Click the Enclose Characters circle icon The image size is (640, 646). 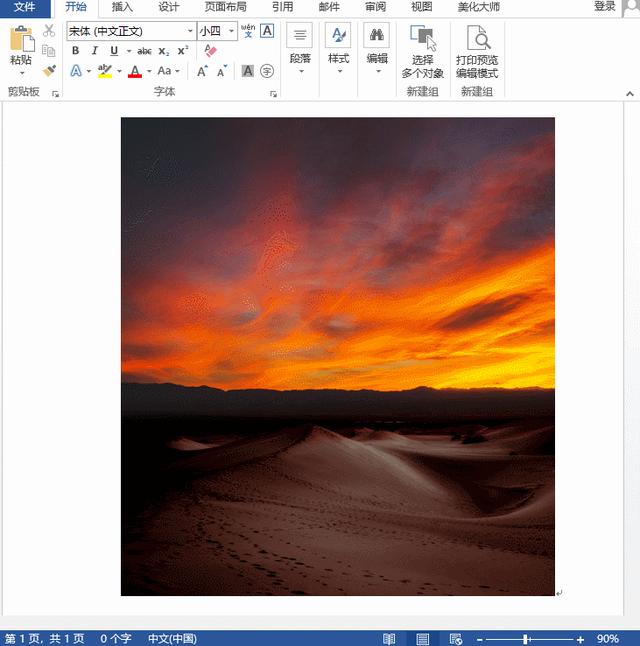267,71
